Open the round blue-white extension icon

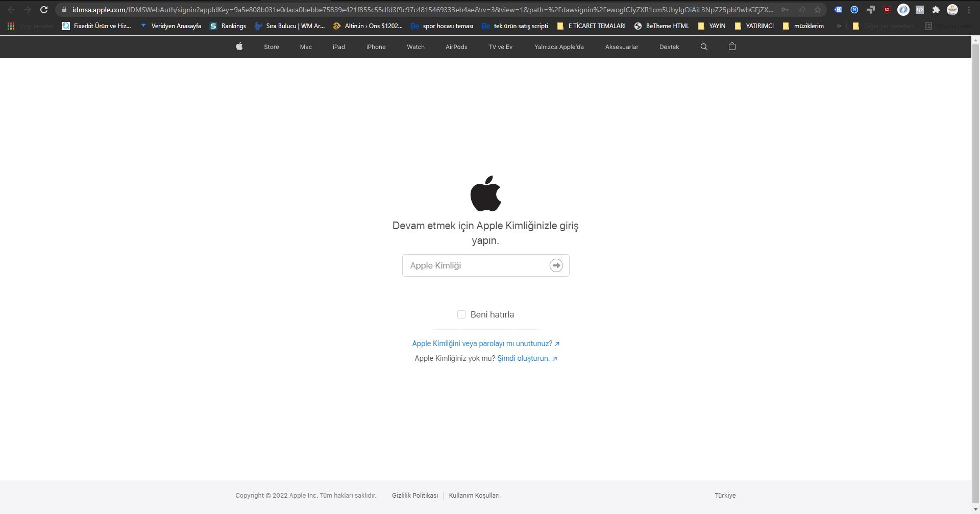click(903, 10)
